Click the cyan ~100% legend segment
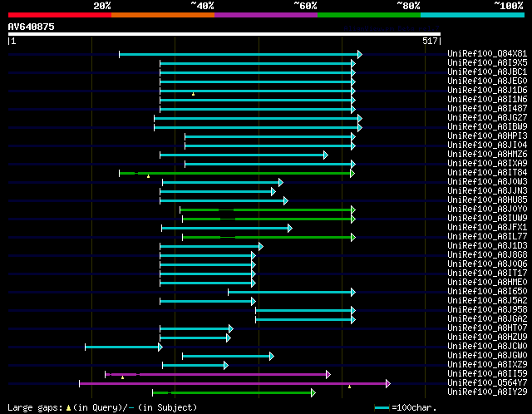532x414 pixels. click(473, 15)
